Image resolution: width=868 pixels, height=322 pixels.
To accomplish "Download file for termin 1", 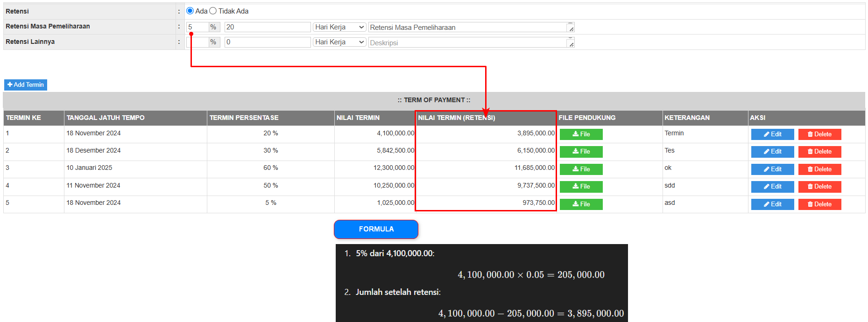I will click(581, 134).
